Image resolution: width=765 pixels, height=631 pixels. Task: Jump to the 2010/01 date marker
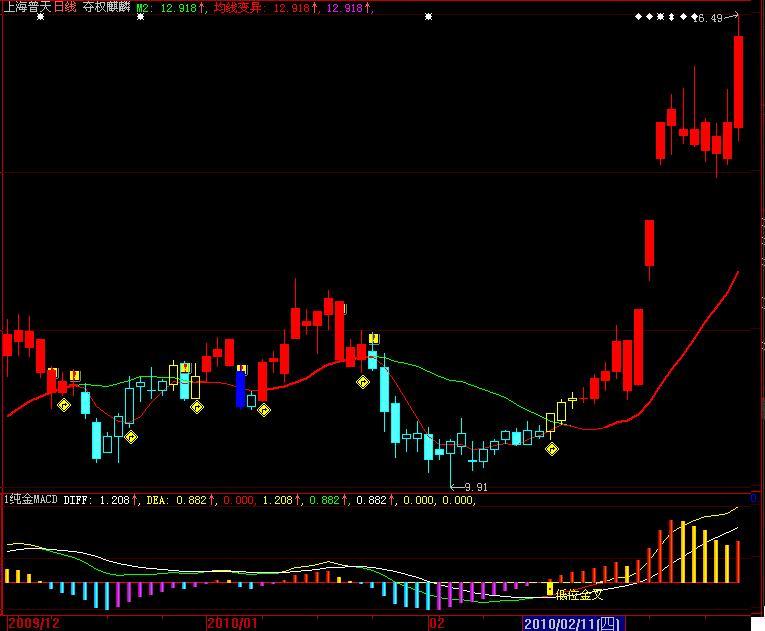click(232, 623)
